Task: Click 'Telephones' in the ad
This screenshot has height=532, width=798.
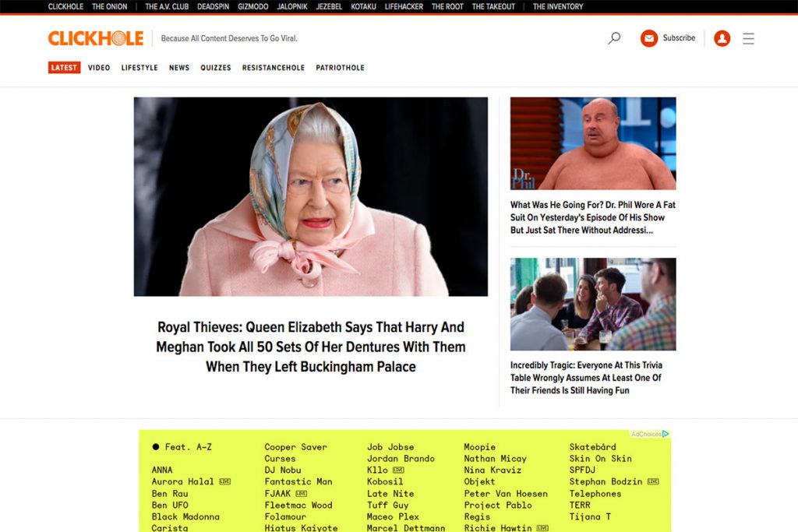Action: coord(595,493)
